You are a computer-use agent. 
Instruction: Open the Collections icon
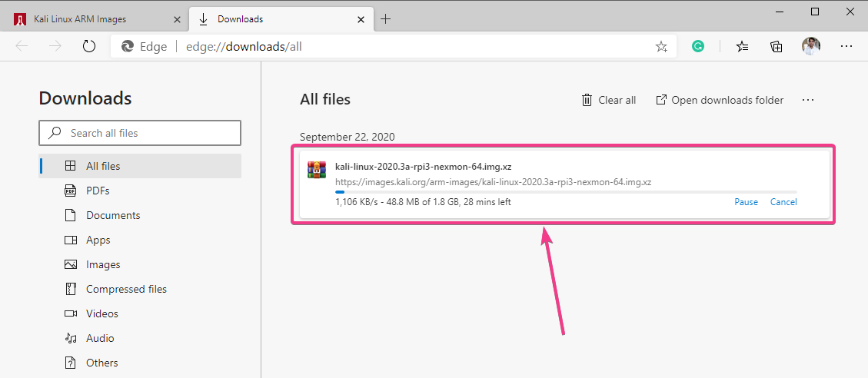pos(776,47)
